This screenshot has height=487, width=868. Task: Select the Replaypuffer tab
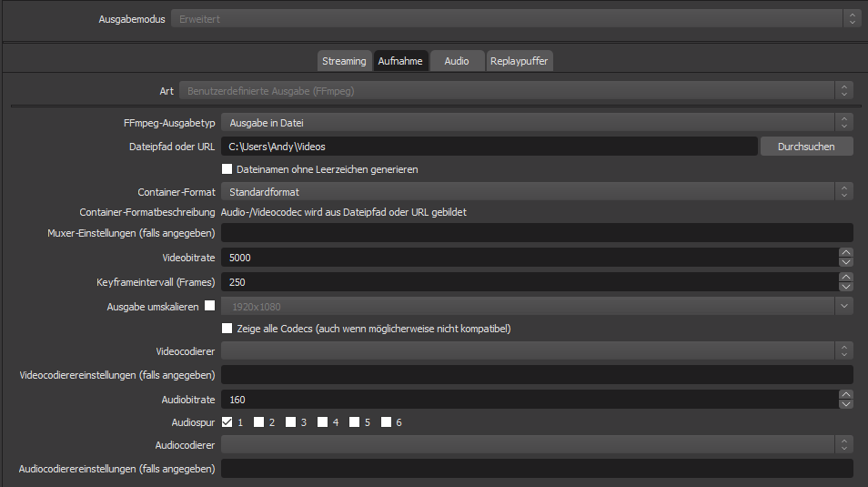(520, 61)
